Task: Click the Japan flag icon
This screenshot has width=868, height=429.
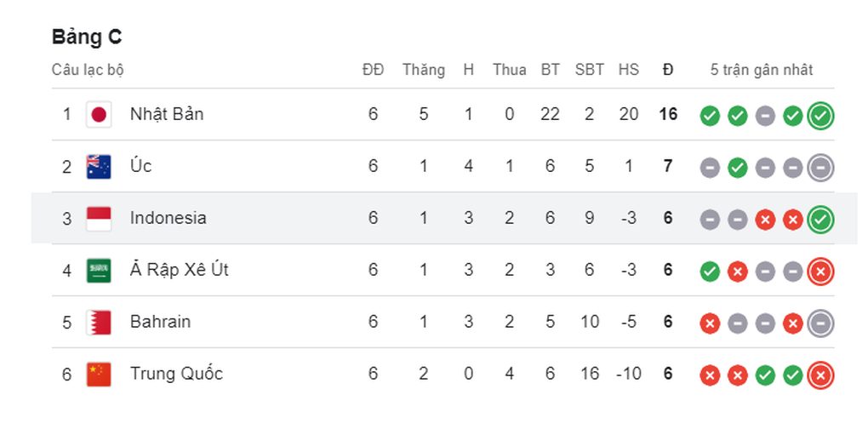Action: click(x=99, y=115)
